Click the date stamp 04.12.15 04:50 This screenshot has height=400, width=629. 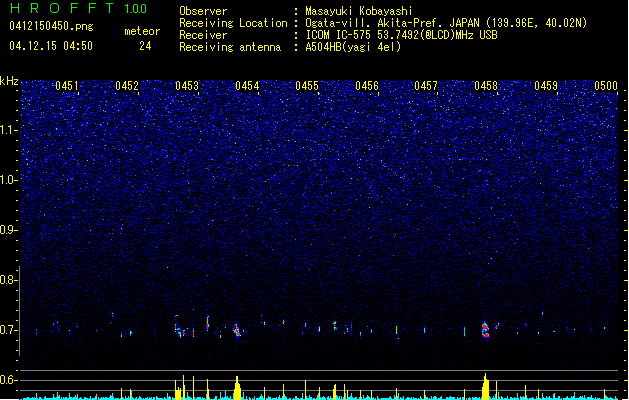pos(51,46)
